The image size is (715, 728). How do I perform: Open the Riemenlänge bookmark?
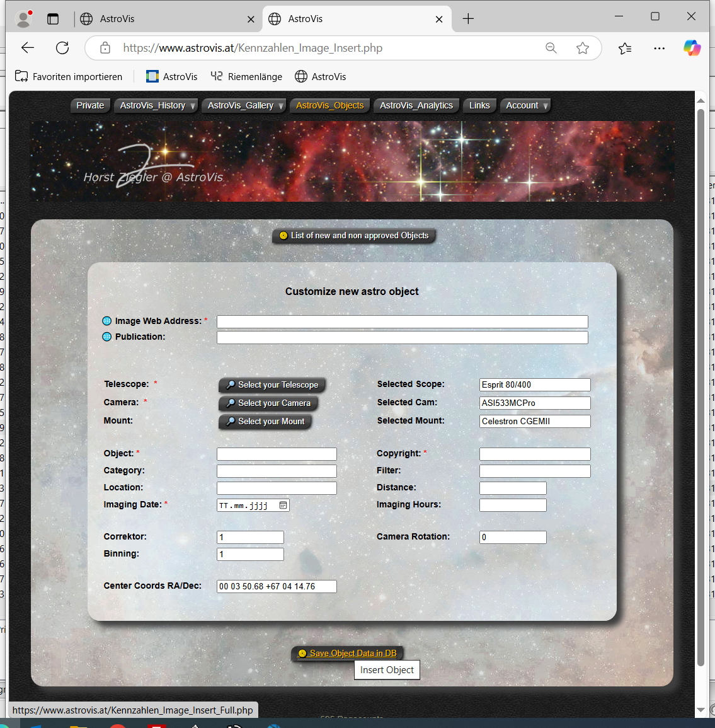click(246, 77)
